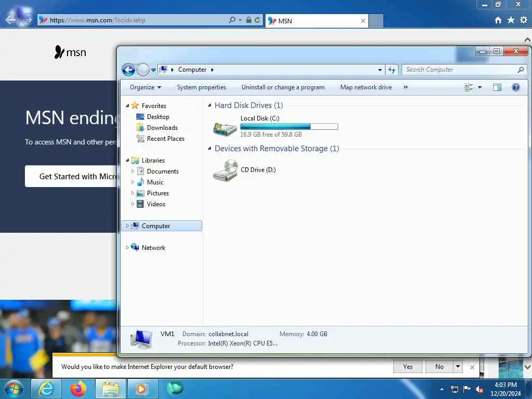Open Recent Places in Favorites
This screenshot has height=399, width=532.
pyautogui.click(x=166, y=138)
